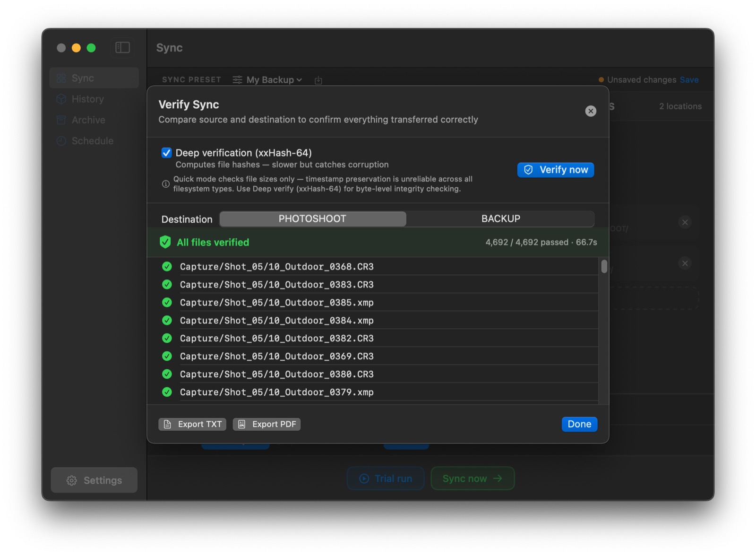Click green check icon for 0368.CR3
Image resolution: width=756 pixels, height=556 pixels.
[167, 267]
